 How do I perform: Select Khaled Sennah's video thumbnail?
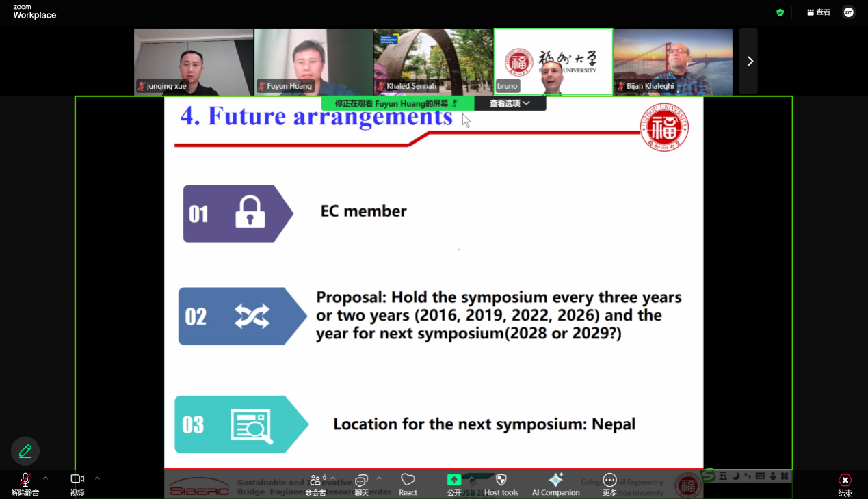coord(433,62)
